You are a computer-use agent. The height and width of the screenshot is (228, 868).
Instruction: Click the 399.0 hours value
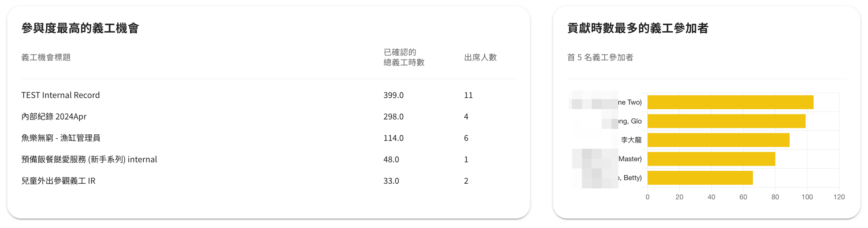(x=393, y=95)
